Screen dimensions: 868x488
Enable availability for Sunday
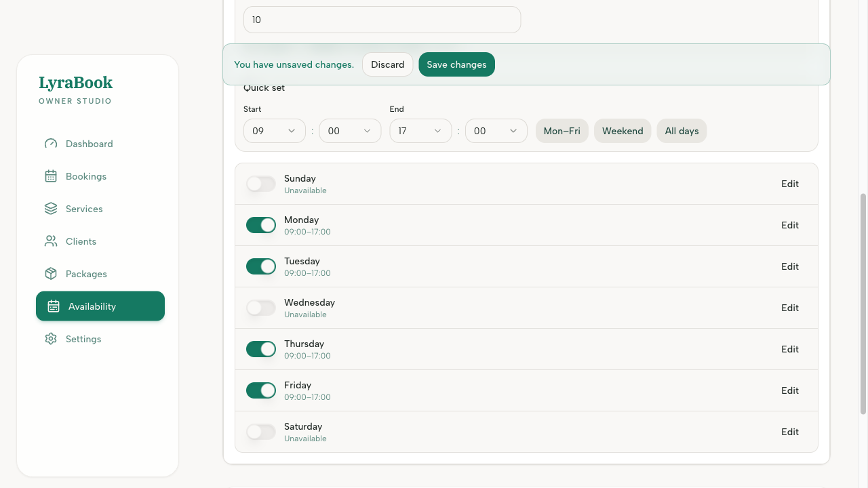click(x=261, y=184)
